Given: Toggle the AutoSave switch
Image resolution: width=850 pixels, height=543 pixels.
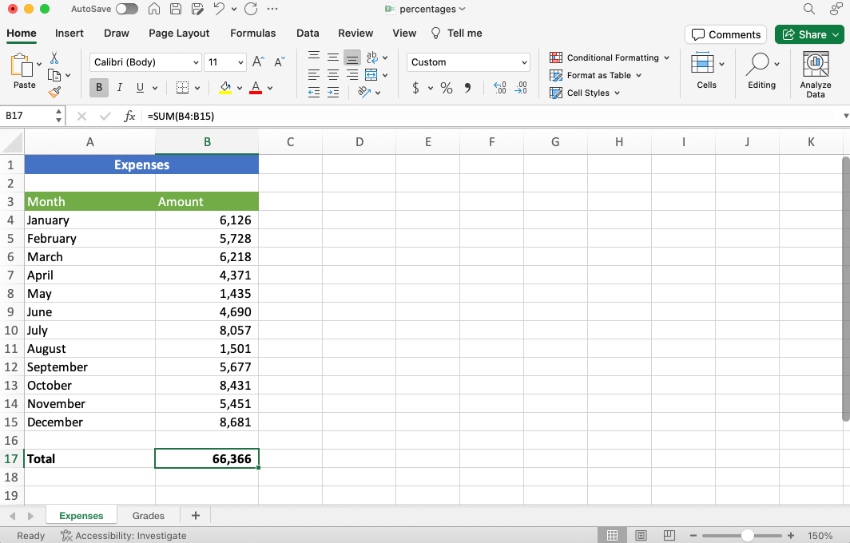Looking at the screenshot, I should [x=127, y=9].
